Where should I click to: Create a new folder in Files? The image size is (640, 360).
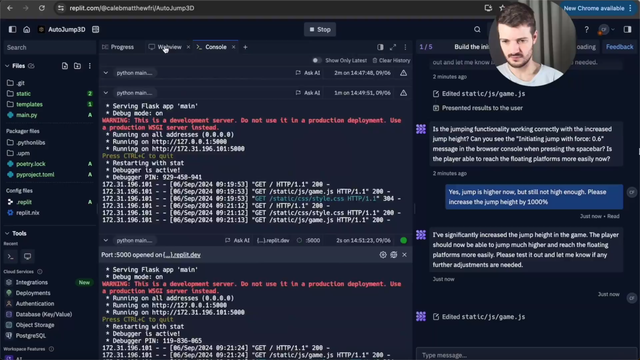tap(77, 66)
